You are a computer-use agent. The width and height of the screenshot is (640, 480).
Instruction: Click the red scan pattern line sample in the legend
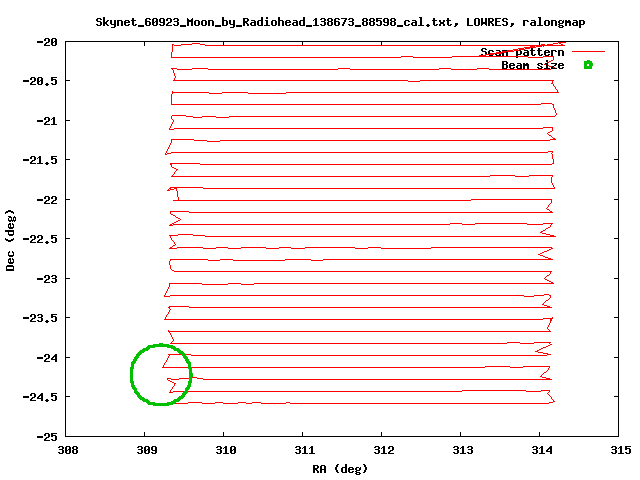(x=588, y=51)
